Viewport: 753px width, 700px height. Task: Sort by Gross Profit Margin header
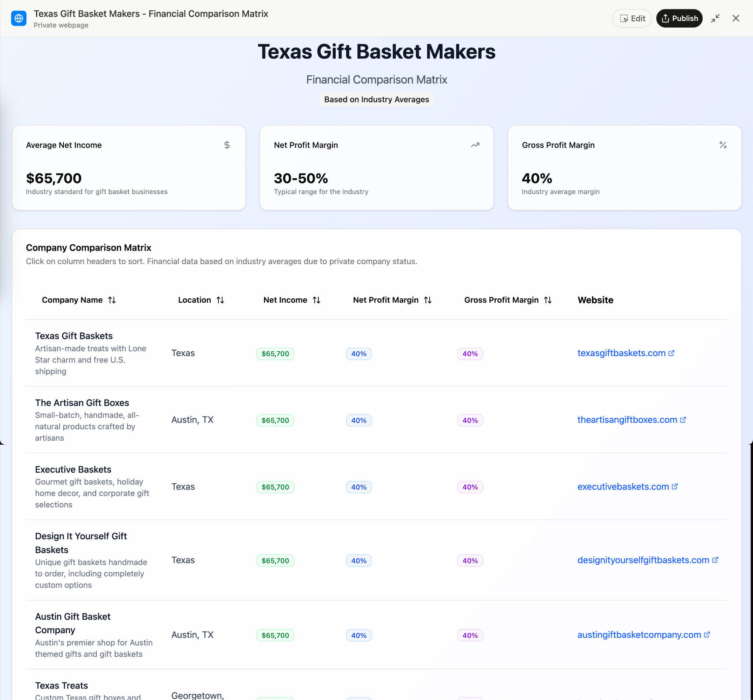click(508, 300)
